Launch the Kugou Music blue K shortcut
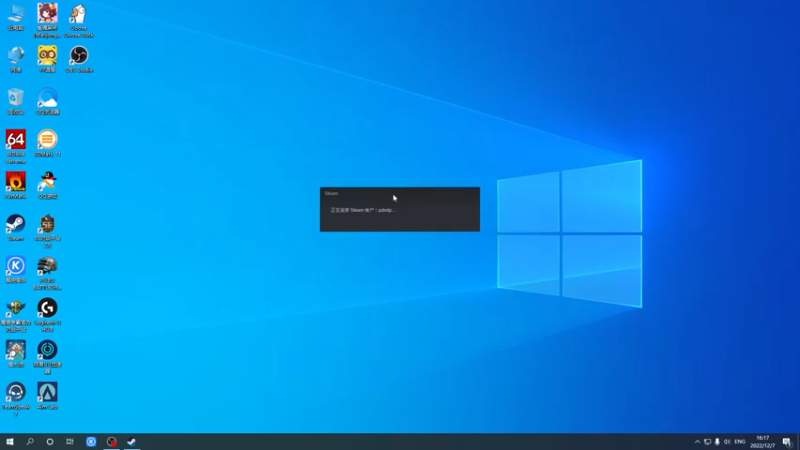Viewport: 800px width, 450px height. [16, 270]
